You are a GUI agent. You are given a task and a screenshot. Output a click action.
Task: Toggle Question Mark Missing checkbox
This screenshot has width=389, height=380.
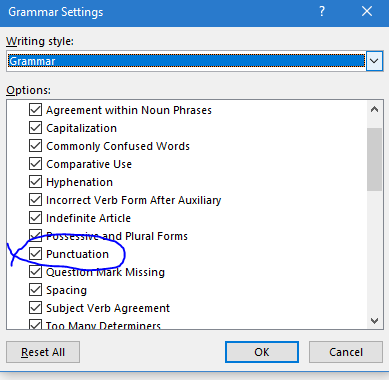[x=35, y=272]
